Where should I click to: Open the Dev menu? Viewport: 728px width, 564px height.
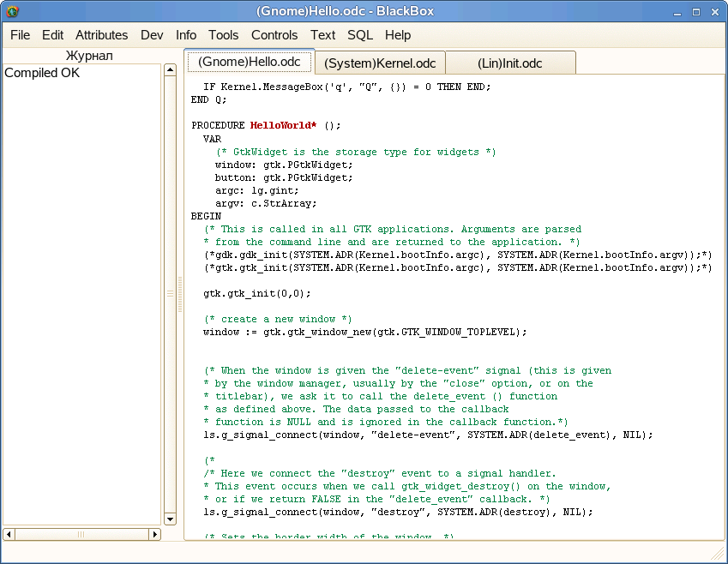[152, 35]
